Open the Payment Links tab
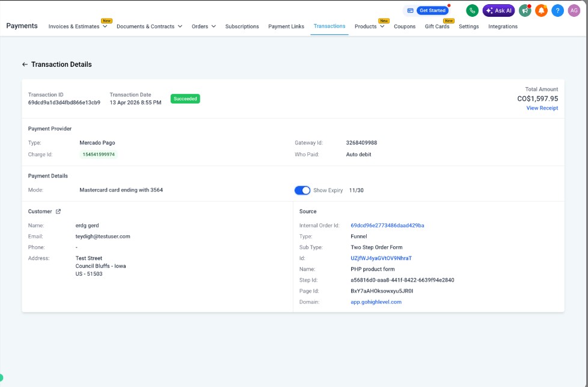 point(286,26)
